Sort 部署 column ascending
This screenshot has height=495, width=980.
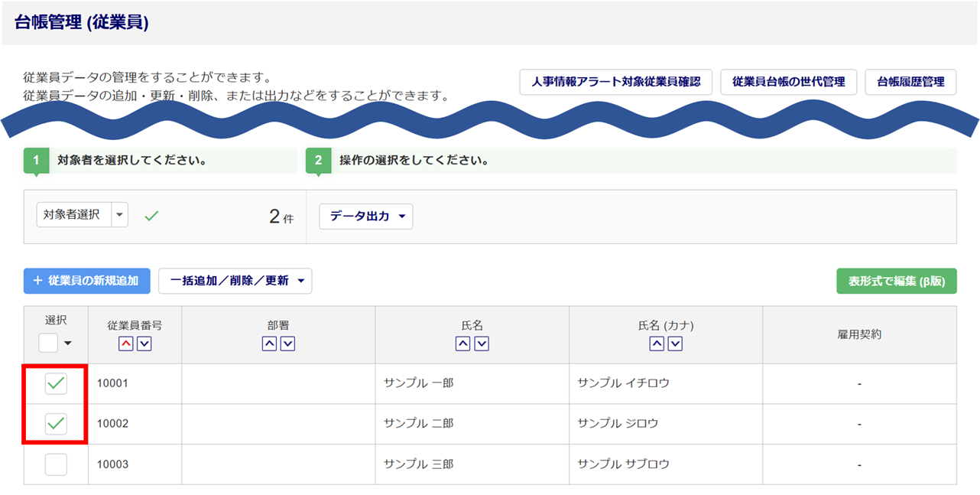[269, 344]
